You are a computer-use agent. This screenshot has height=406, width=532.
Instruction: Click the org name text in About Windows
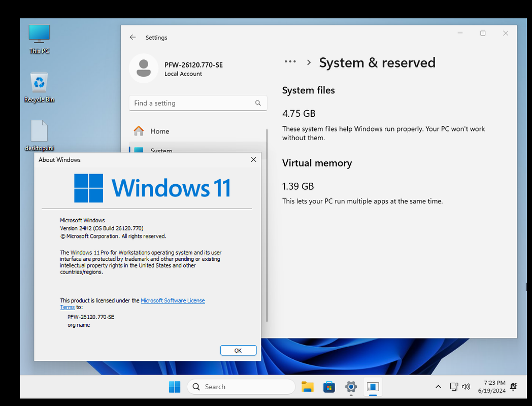coord(79,325)
